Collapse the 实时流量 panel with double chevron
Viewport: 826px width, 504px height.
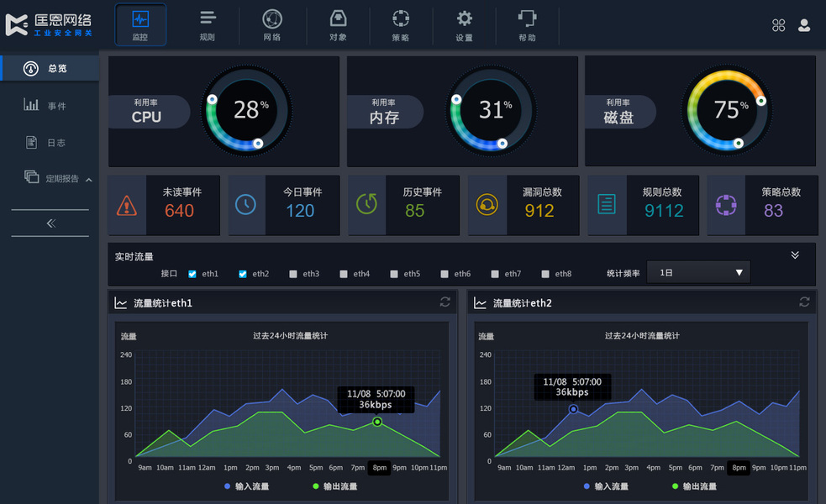(795, 255)
